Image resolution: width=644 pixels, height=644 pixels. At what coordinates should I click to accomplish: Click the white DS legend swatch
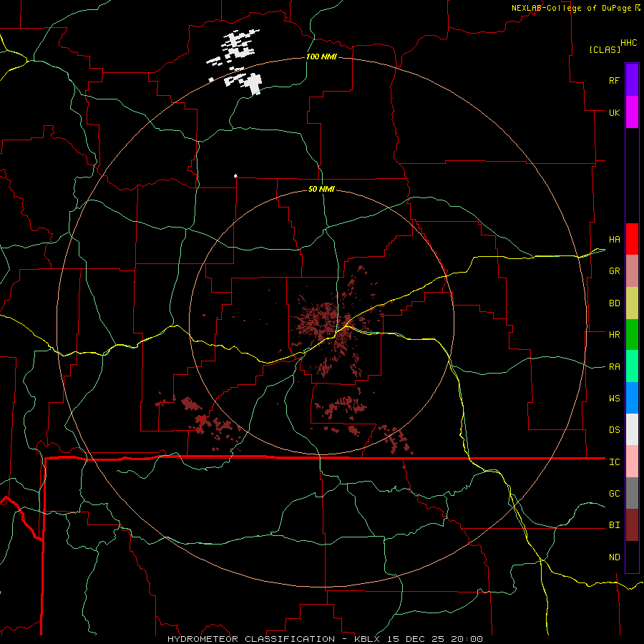(x=632, y=429)
